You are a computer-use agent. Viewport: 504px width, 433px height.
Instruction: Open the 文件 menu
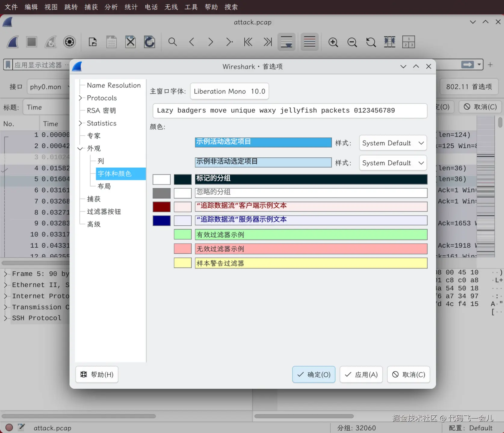[11, 7]
